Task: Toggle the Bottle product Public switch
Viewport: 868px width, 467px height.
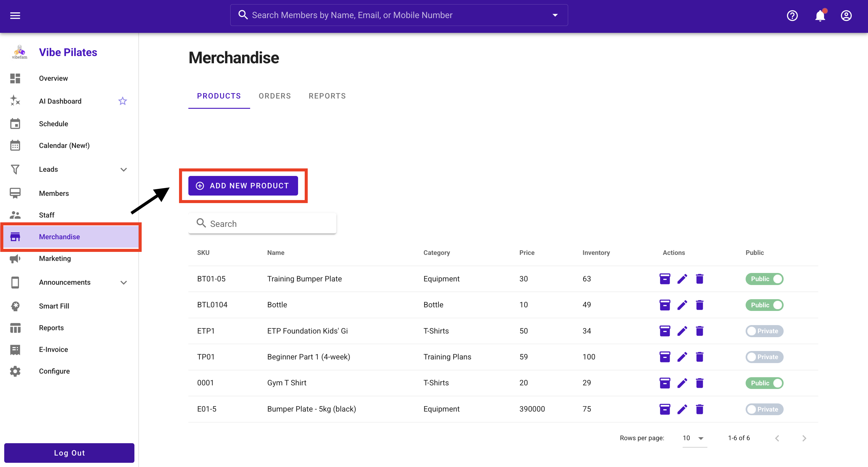Action: pyautogui.click(x=764, y=305)
